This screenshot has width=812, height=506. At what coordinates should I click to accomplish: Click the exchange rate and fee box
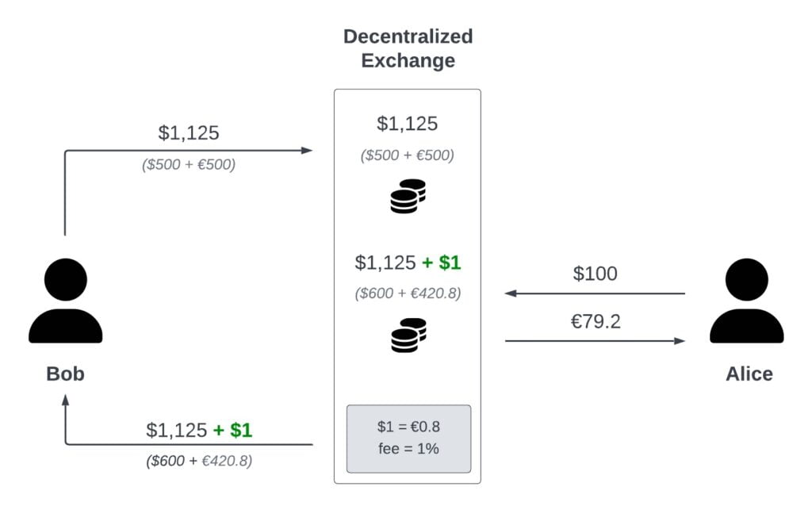[408, 439]
